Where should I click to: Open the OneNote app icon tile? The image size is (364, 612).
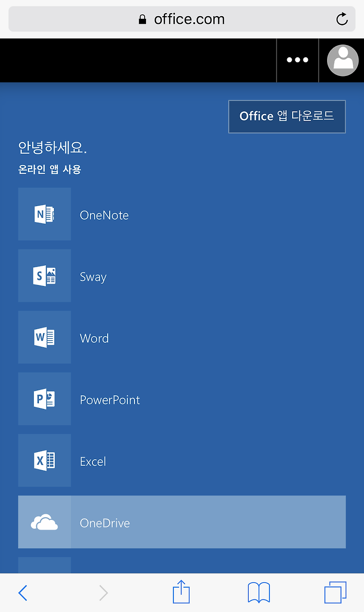[44, 214]
